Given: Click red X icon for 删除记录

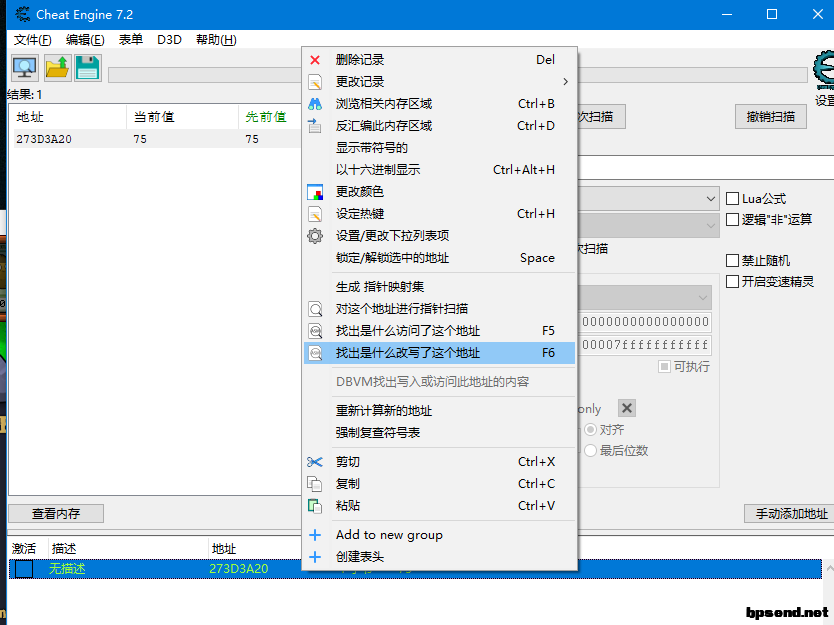Looking at the screenshot, I should [315, 60].
